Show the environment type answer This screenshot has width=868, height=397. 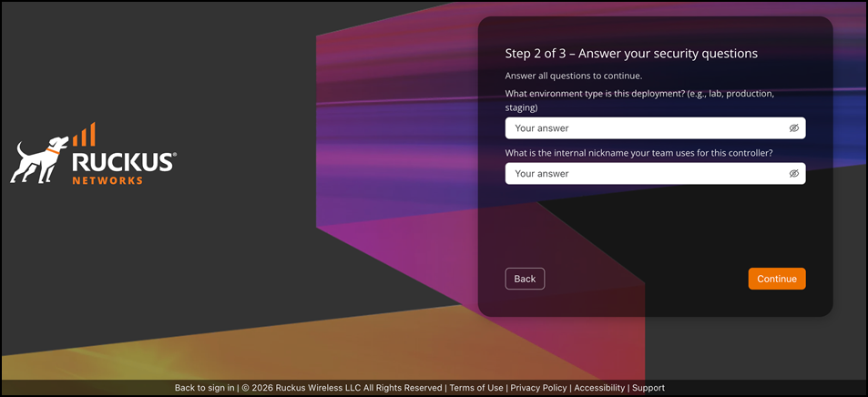pyautogui.click(x=794, y=127)
